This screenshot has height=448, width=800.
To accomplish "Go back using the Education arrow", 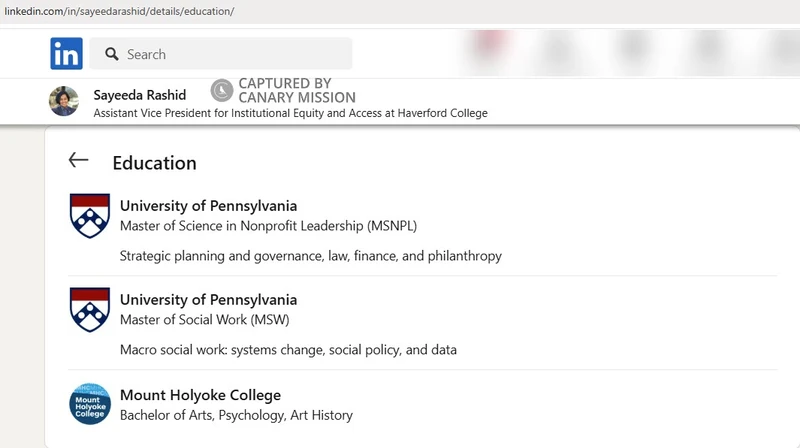I will 79,160.
